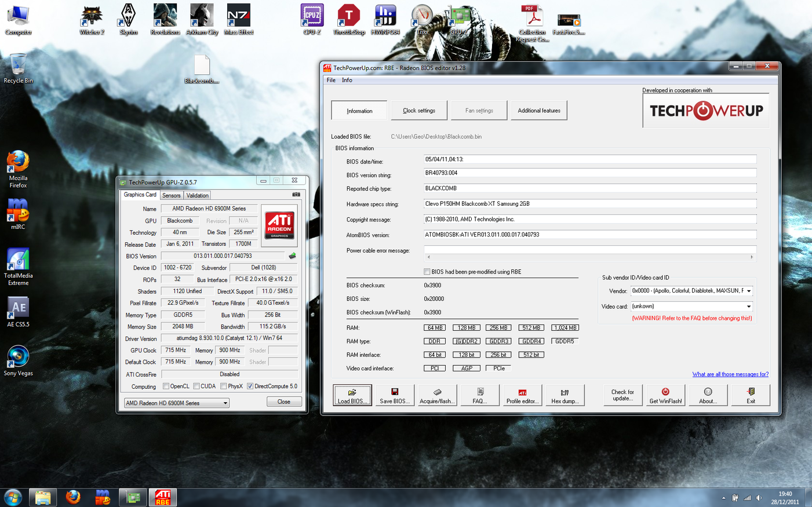Switch to the Additional features tab
Viewport: 812px width, 507px height.
(539, 110)
